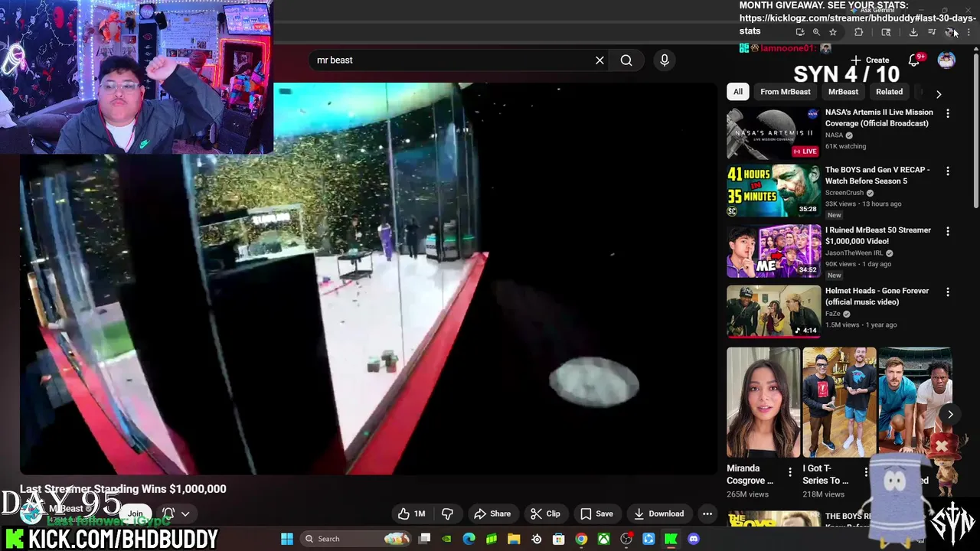Click Chrome Google Lens search icon
980x551 pixels.
pyautogui.click(x=886, y=32)
